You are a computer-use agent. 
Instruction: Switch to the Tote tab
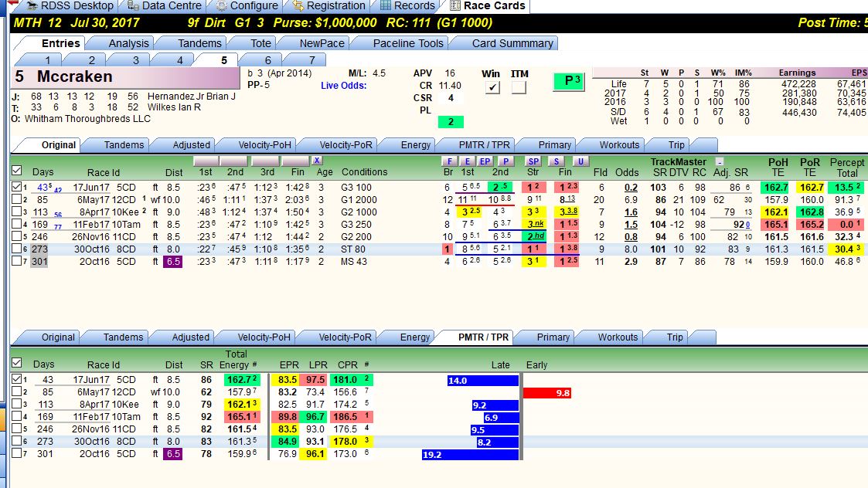260,43
